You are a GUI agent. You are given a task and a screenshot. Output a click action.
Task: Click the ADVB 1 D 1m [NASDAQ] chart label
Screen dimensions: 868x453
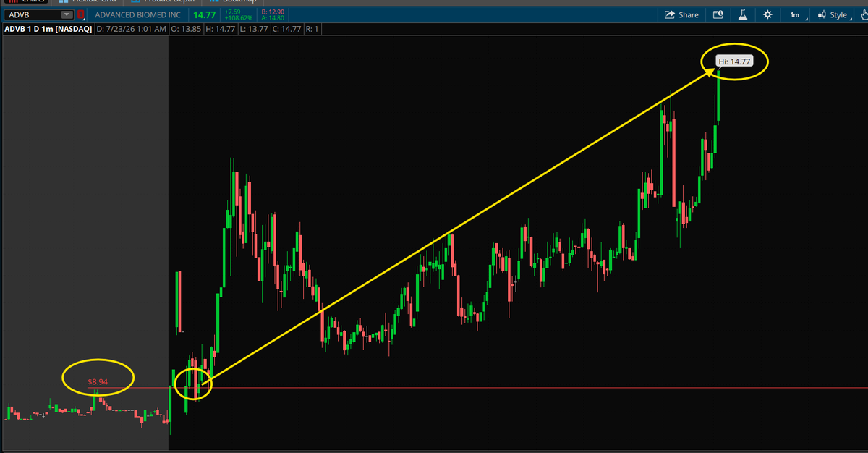pyautogui.click(x=47, y=28)
